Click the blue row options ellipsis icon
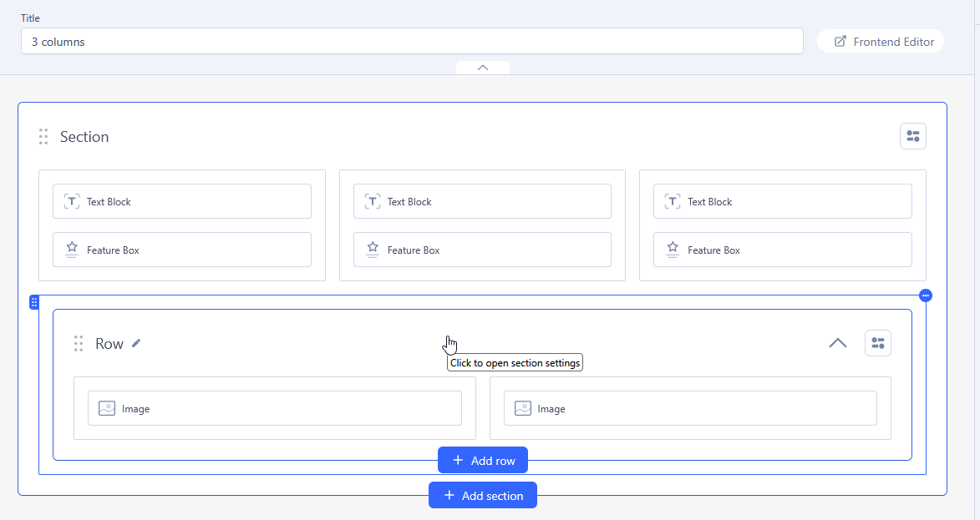The width and height of the screenshot is (980, 520). tap(926, 295)
